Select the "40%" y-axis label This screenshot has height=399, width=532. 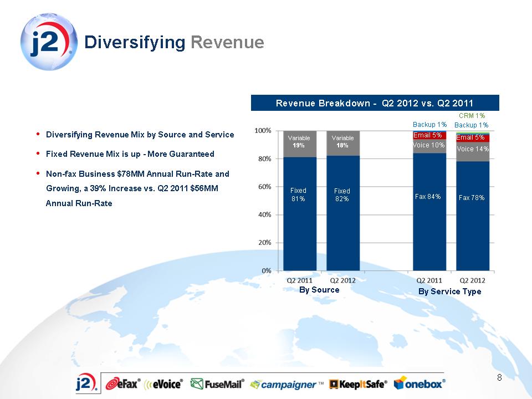(264, 215)
